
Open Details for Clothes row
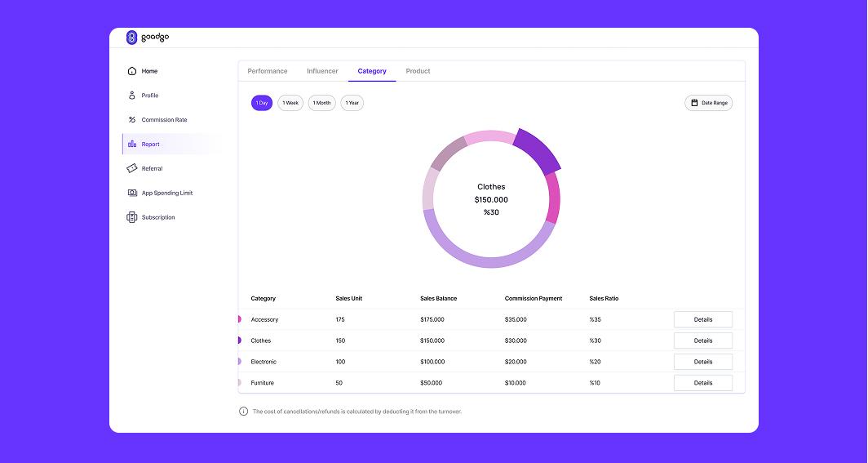point(703,341)
